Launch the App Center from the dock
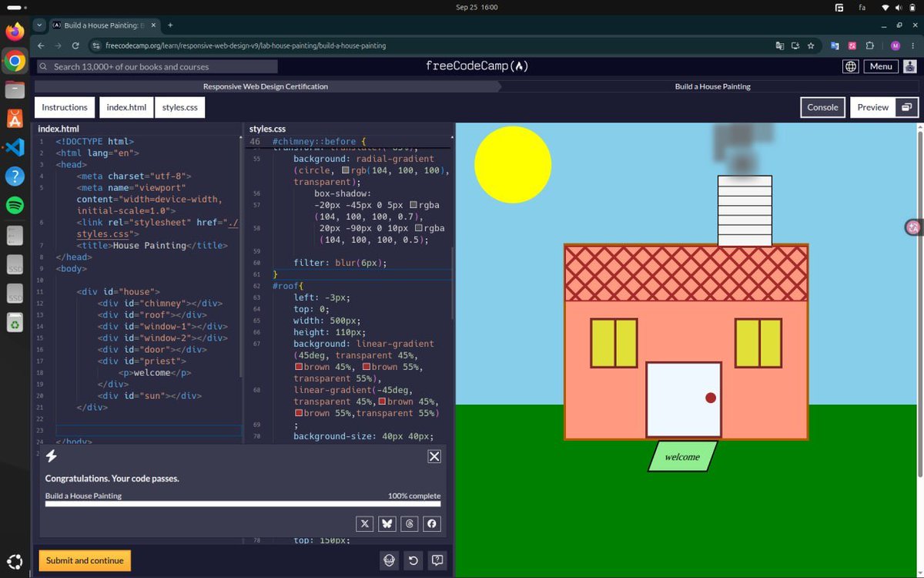Viewport: 924px width, 578px height. pos(15,118)
